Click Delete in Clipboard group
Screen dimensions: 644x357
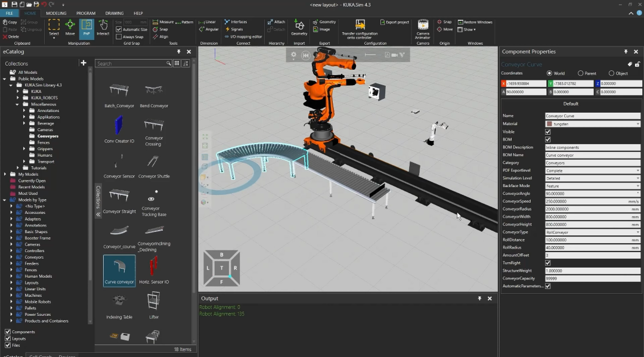(11, 36)
